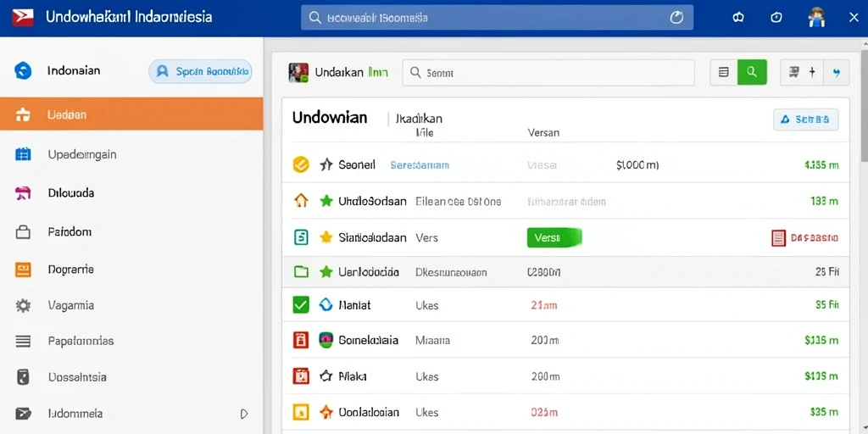Toggle the green checkbox on Maniat row
The height and width of the screenshot is (434, 868).
click(301, 304)
